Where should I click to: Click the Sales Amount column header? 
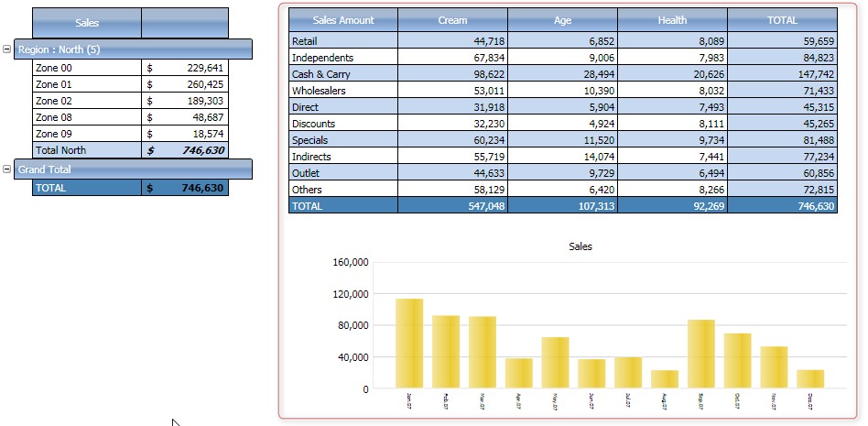pos(343,20)
